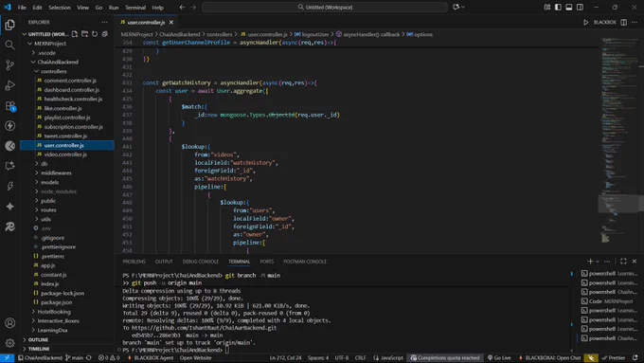Click Open Website in status bar
Screen dimensions: 644x363
pos(195,357)
